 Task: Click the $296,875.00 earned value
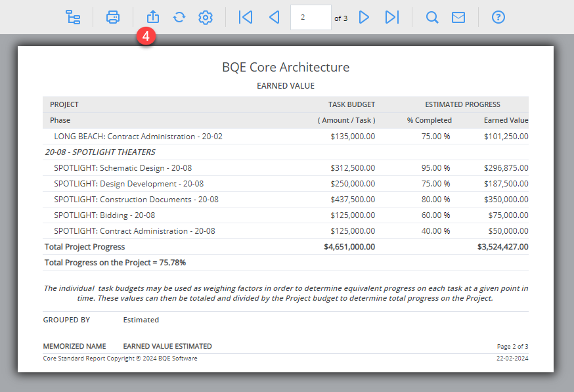point(506,168)
